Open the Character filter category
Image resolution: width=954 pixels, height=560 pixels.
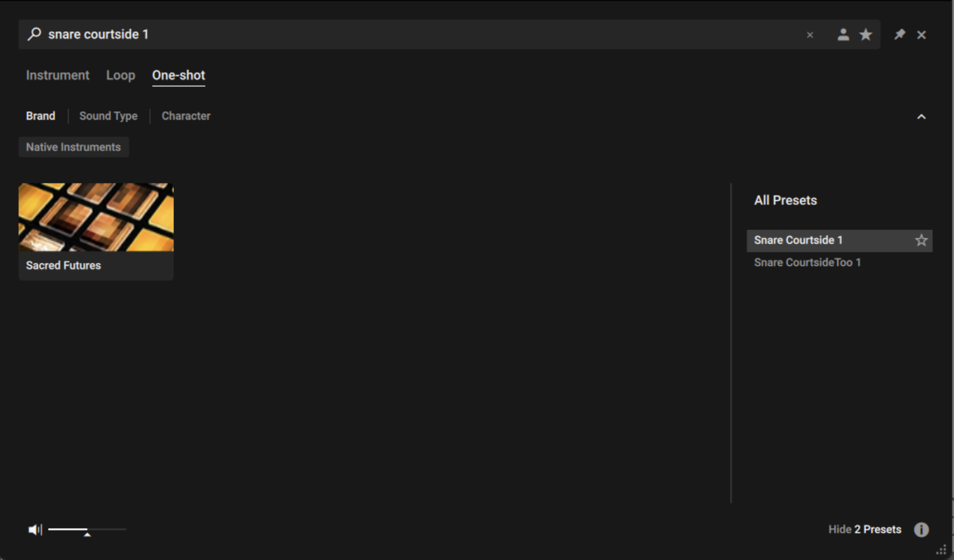(x=186, y=116)
